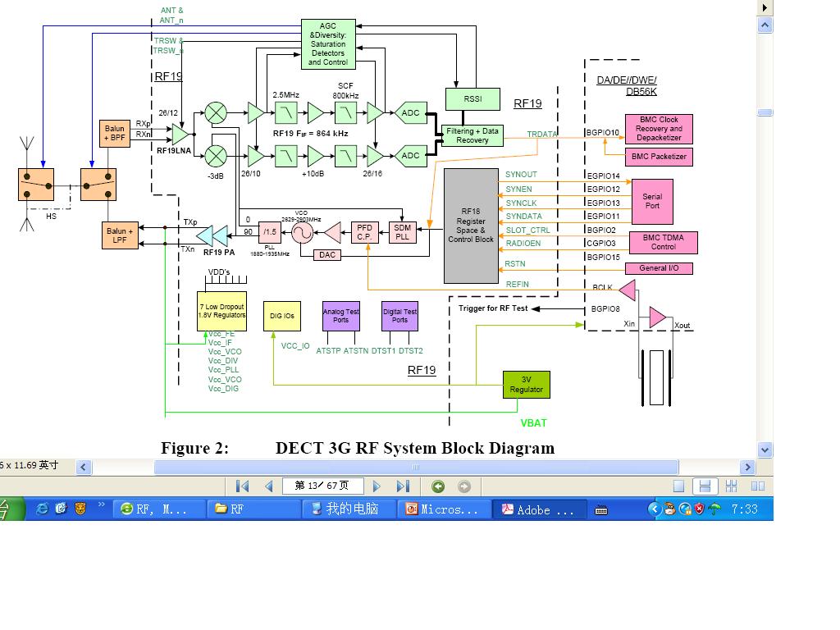Click the 'DIG IOs' yellow block
The height and width of the screenshot is (630, 840).
[282, 316]
